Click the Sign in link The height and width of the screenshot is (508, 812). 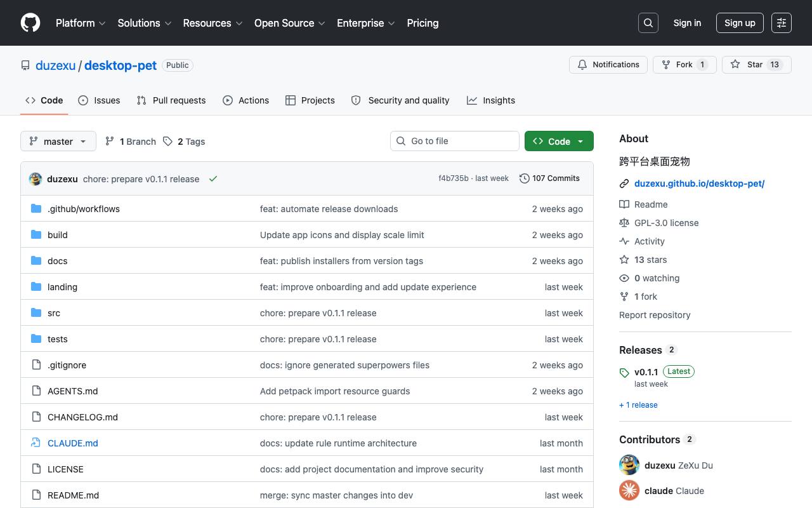687,23
